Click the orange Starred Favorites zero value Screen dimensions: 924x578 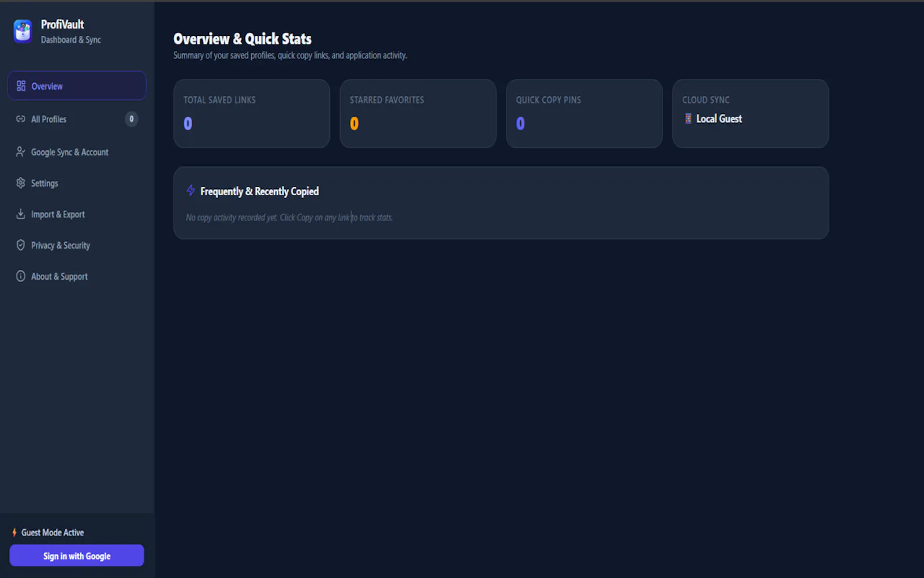point(354,124)
